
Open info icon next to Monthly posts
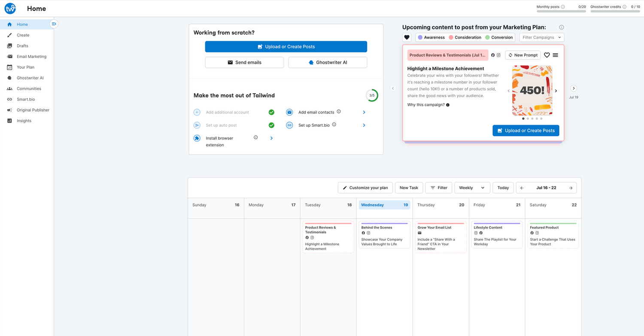tap(563, 7)
